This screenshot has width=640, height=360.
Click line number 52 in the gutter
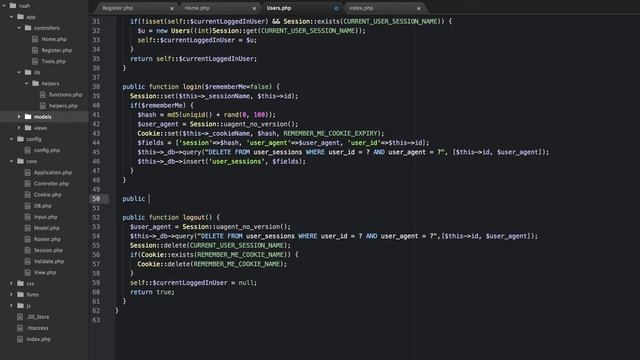96,217
